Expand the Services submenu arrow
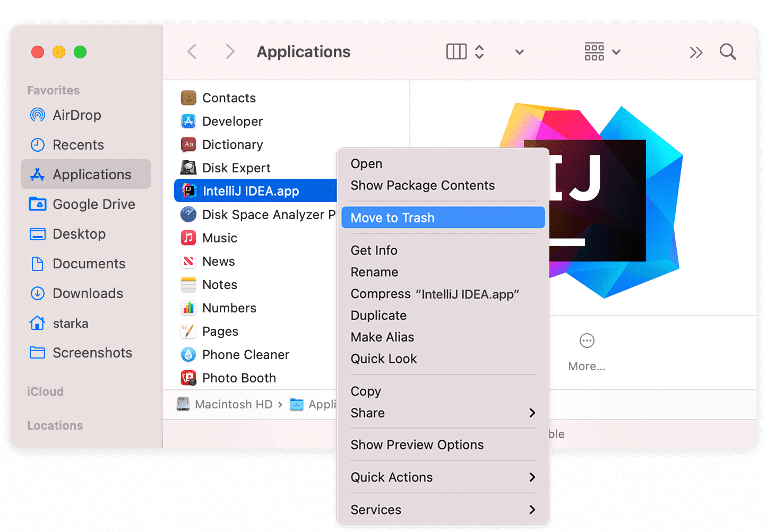767x532 pixels. [x=532, y=509]
